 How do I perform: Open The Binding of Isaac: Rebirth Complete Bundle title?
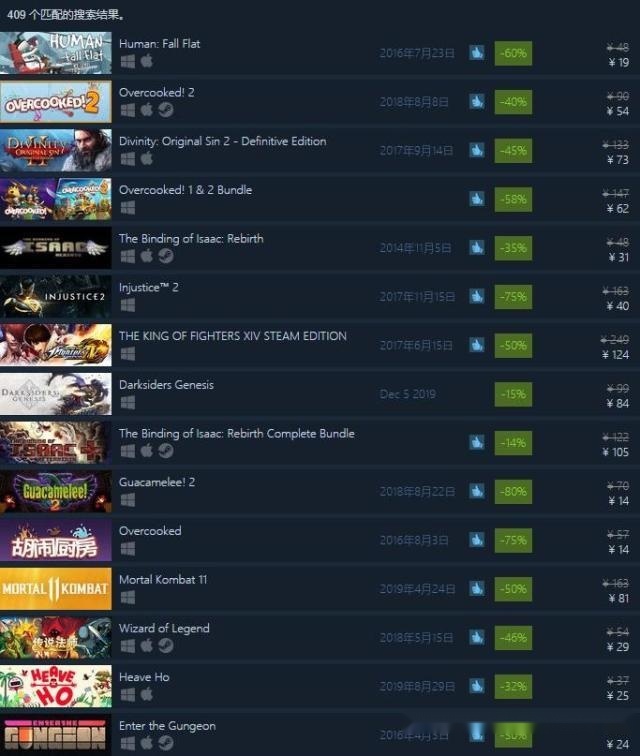click(236, 433)
